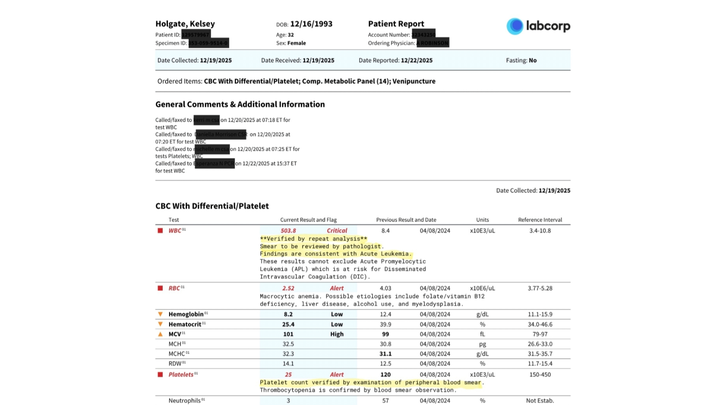Click the Labcorp logo
720x405 pixels.
click(x=538, y=26)
